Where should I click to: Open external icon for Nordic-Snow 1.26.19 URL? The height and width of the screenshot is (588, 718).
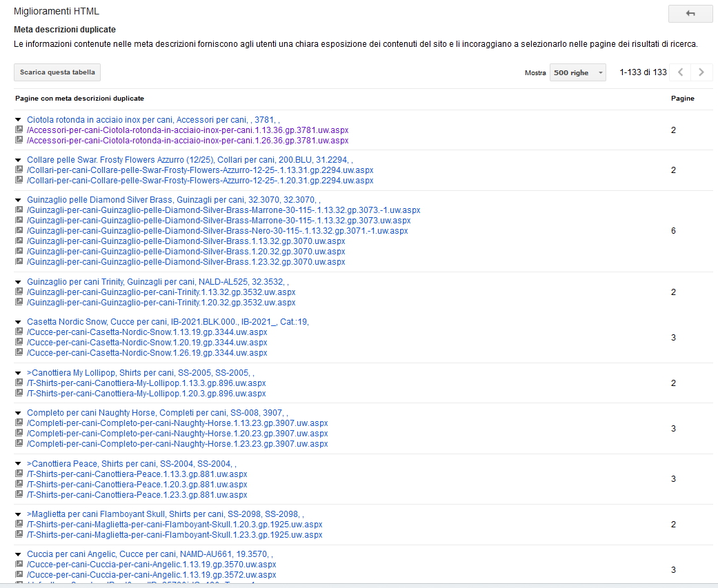[19, 352]
